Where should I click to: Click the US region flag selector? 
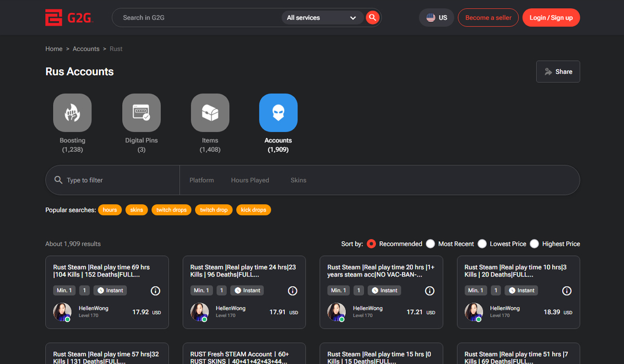(x=436, y=17)
